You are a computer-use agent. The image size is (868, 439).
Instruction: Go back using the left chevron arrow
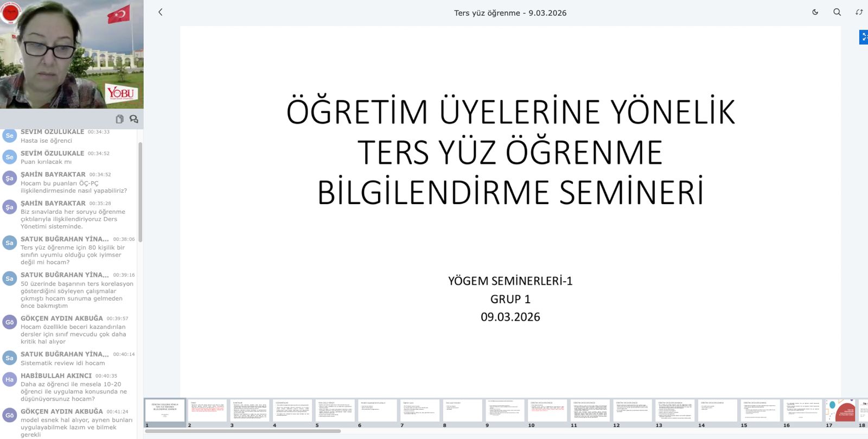pos(160,12)
